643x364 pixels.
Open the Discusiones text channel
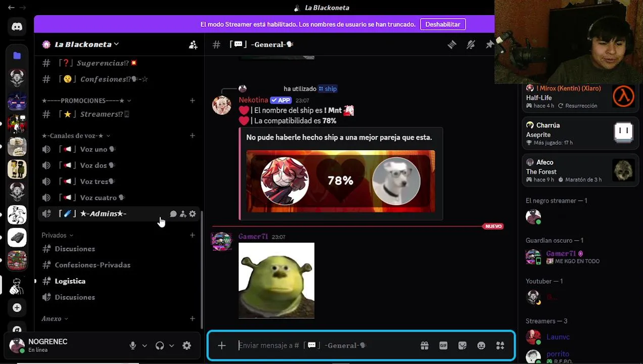[119, 249]
